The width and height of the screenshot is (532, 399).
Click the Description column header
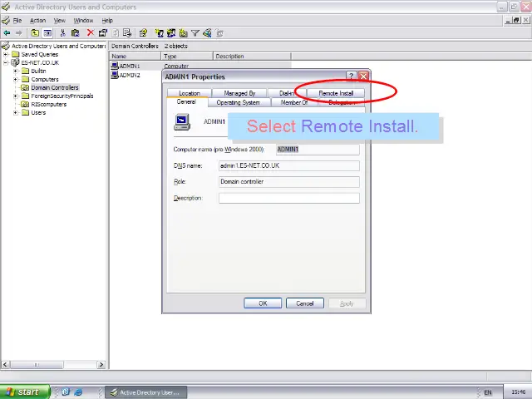[x=252, y=57]
